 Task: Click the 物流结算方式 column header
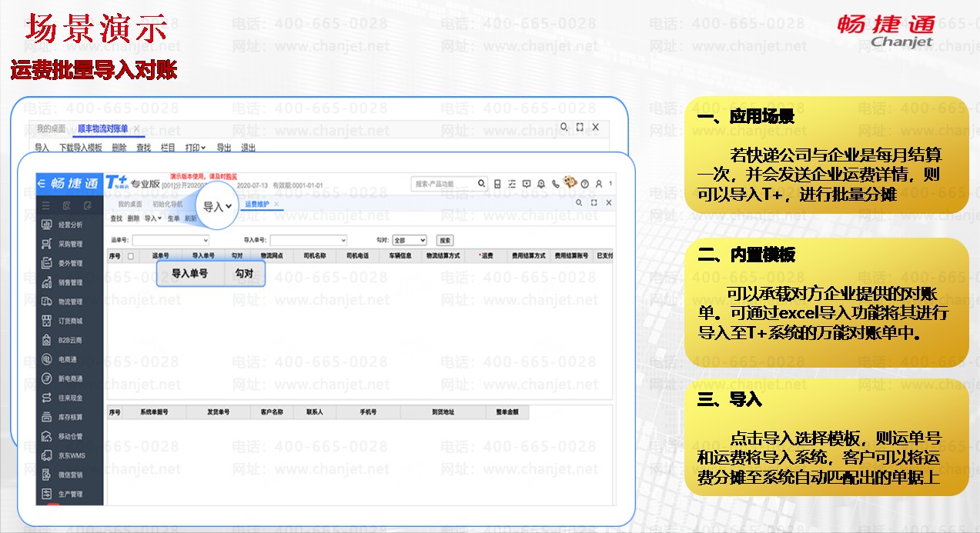coord(443,255)
